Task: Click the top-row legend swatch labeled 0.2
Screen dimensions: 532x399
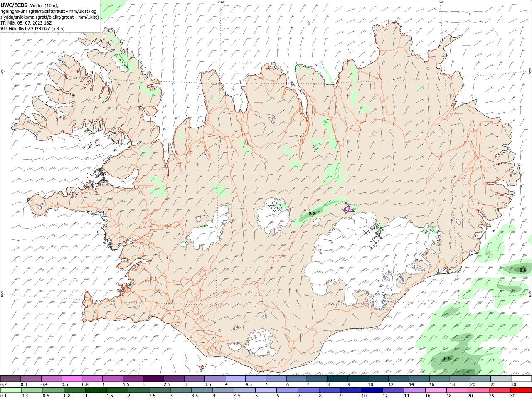Action: [x=10, y=378]
